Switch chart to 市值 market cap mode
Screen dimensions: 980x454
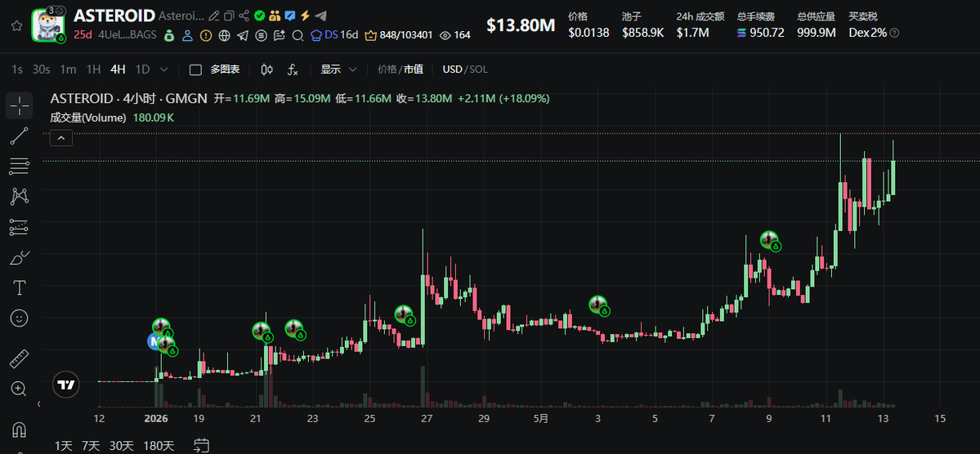414,69
